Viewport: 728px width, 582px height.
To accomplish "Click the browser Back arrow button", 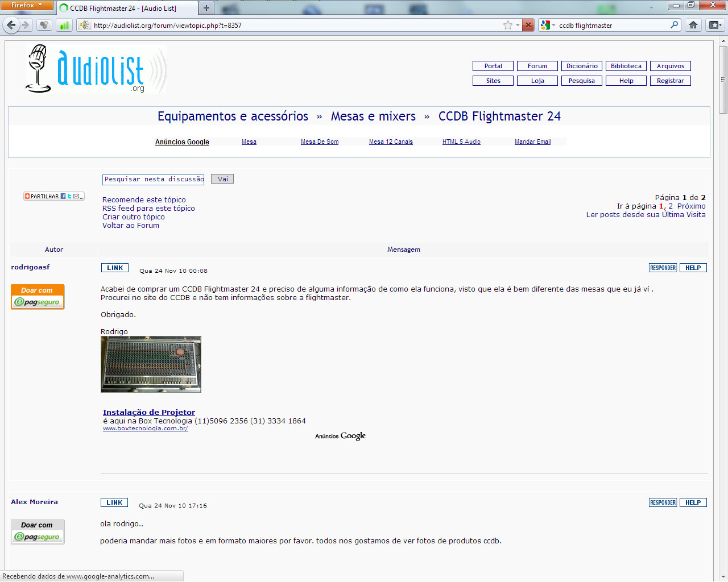I will (11, 25).
